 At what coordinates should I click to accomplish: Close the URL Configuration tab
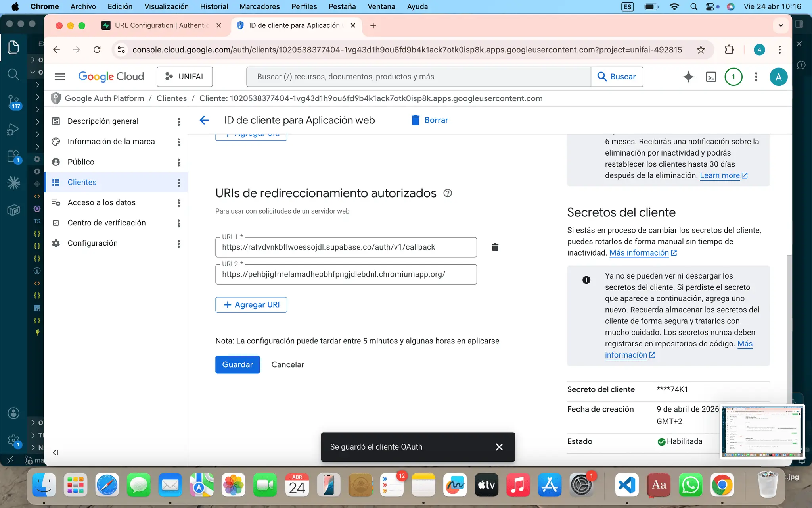coord(219,25)
